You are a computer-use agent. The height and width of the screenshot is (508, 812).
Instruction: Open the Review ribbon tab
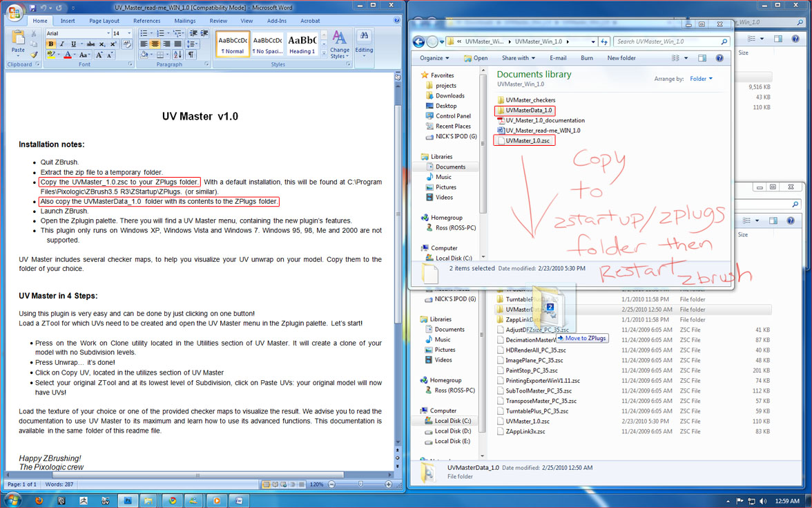(218, 21)
